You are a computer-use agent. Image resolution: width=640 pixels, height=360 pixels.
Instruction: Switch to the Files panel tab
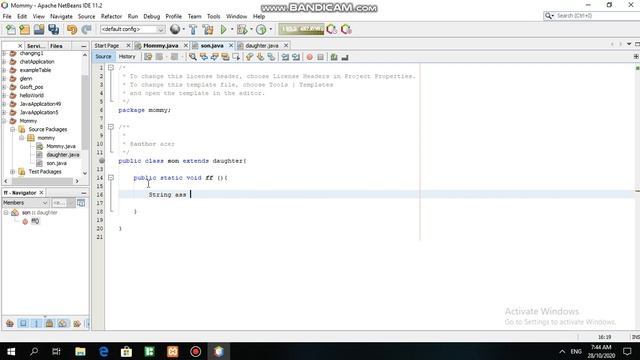[x=56, y=46]
